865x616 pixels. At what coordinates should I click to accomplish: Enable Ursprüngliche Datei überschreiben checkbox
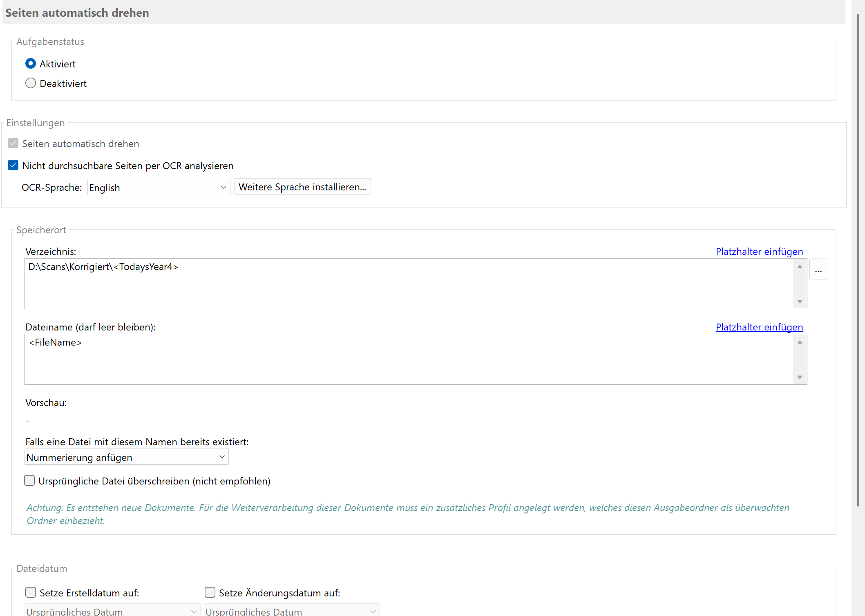[x=29, y=481]
